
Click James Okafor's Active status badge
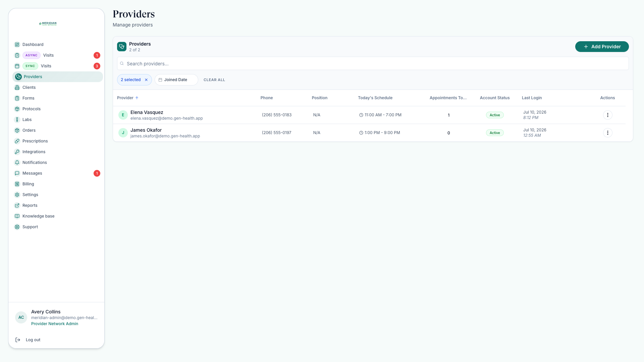coord(495,133)
